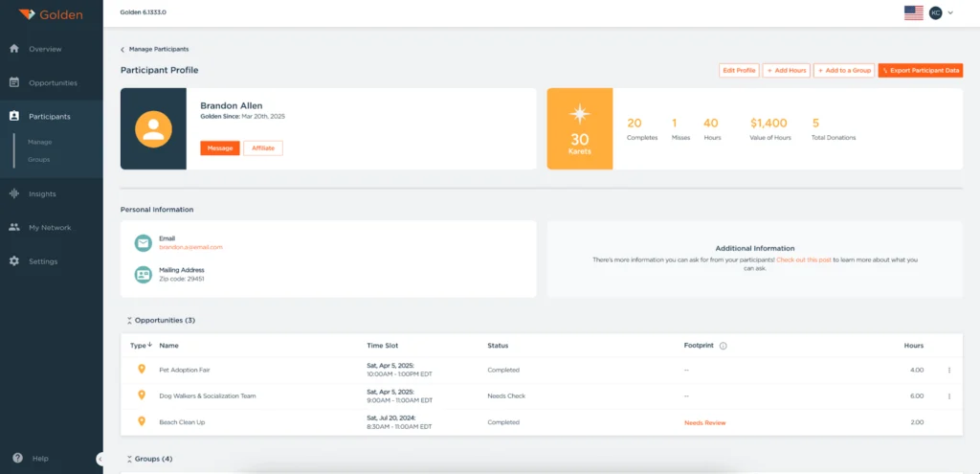Open the Manage submenu item
Image resolution: width=980 pixels, height=474 pixels.
tap(40, 142)
